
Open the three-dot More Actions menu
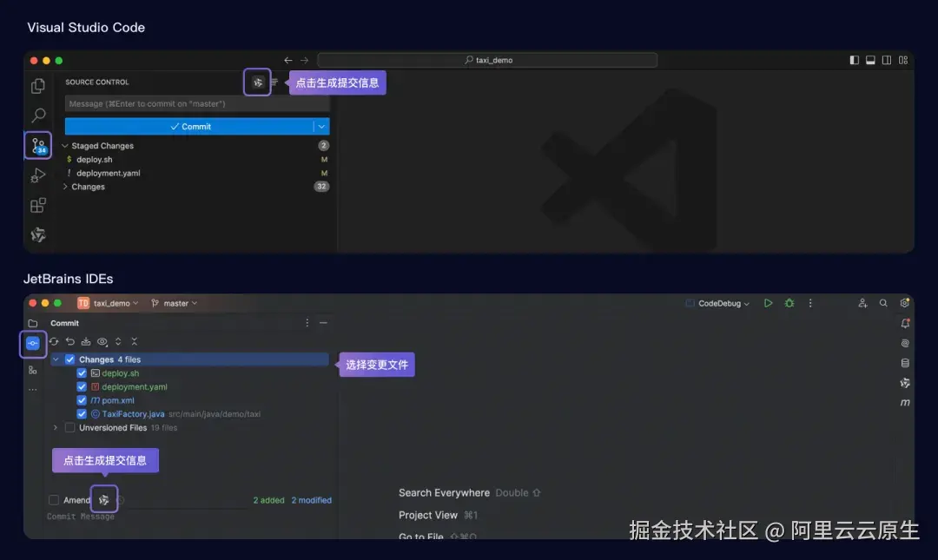click(x=810, y=303)
